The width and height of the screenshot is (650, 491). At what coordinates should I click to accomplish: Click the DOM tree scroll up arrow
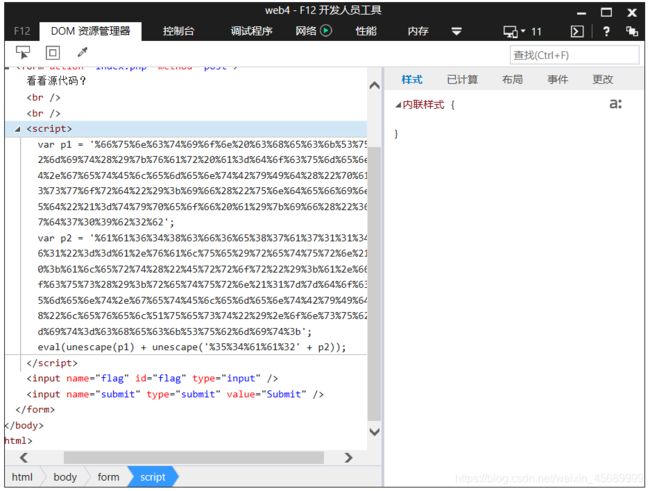click(x=374, y=85)
